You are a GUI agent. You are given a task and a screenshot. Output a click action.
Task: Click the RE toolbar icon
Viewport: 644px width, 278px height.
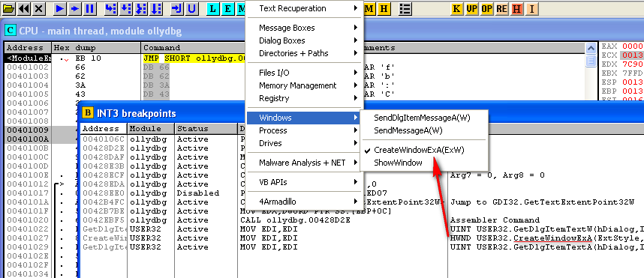(x=501, y=8)
